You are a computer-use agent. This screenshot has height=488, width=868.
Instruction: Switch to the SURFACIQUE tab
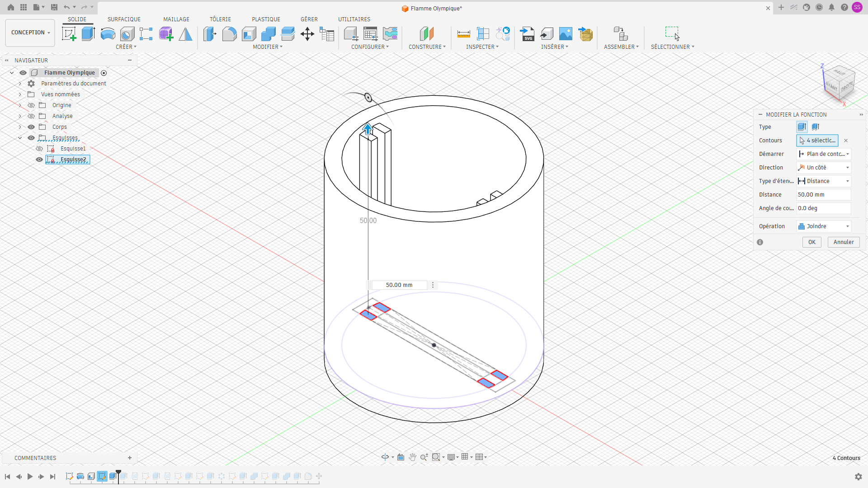(124, 19)
